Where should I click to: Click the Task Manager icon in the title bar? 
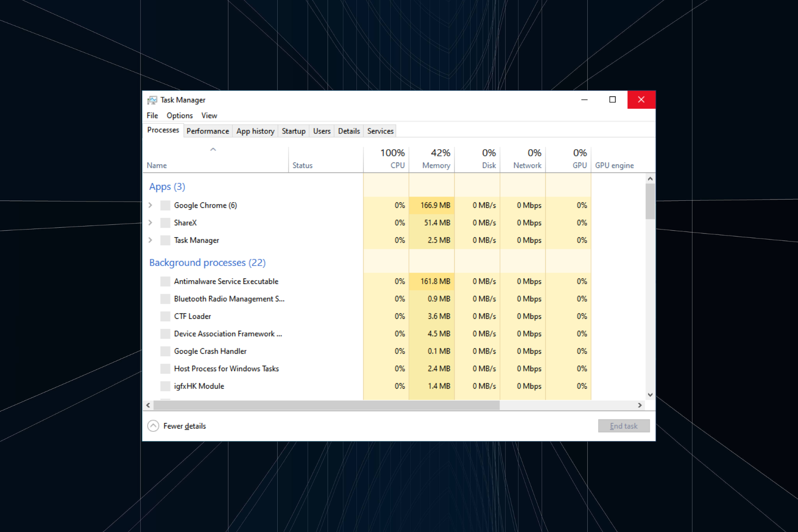[x=152, y=100]
